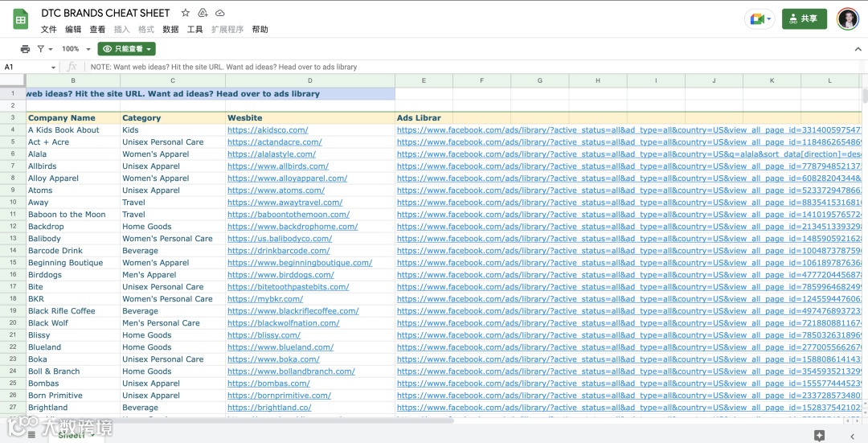Click the print icon in the toolbar
The image size is (868, 443).
(25, 49)
